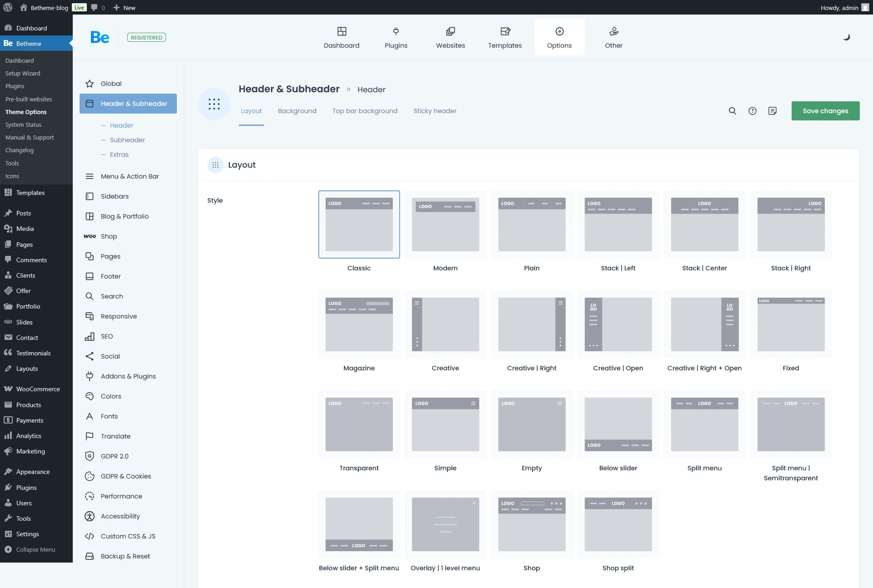Open the Websites section in top navigation
Screen dimensions: 873x588
pyautogui.click(x=450, y=37)
